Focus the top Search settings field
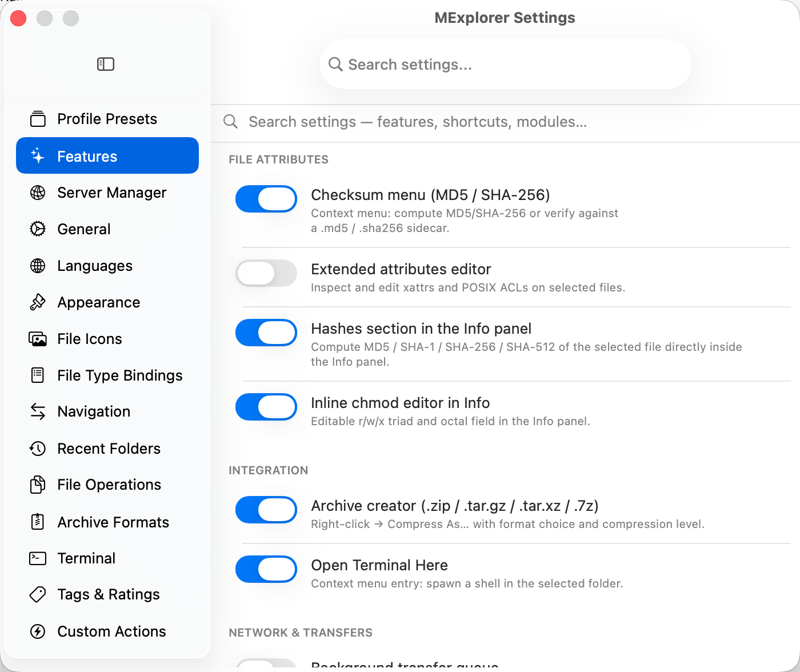800x672 pixels. click(506, 64)
